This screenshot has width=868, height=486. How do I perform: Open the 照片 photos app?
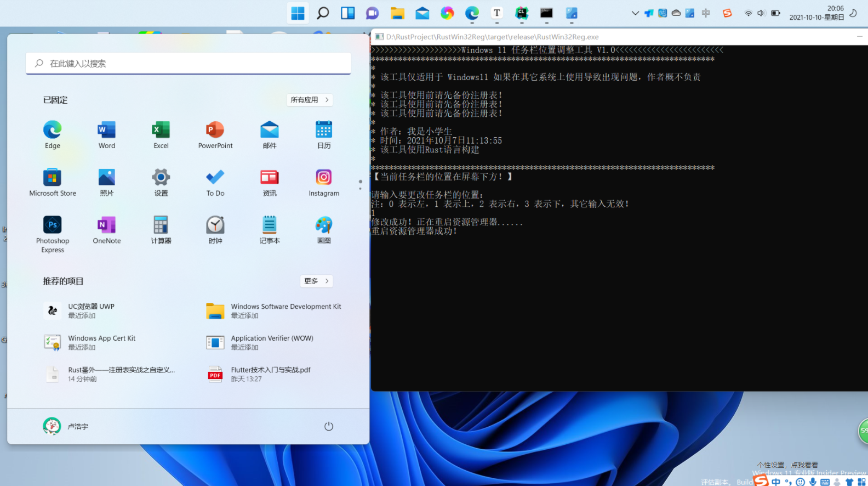[107, 183]
